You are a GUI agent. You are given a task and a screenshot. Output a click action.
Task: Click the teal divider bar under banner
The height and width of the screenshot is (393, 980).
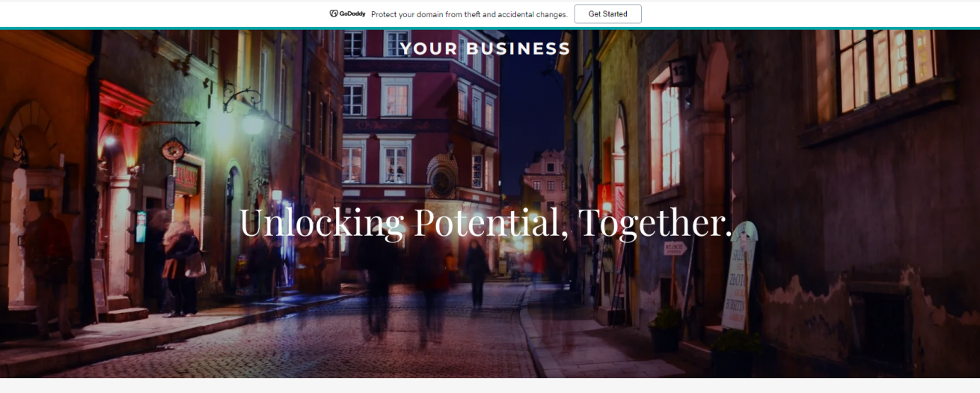(490, 28)
